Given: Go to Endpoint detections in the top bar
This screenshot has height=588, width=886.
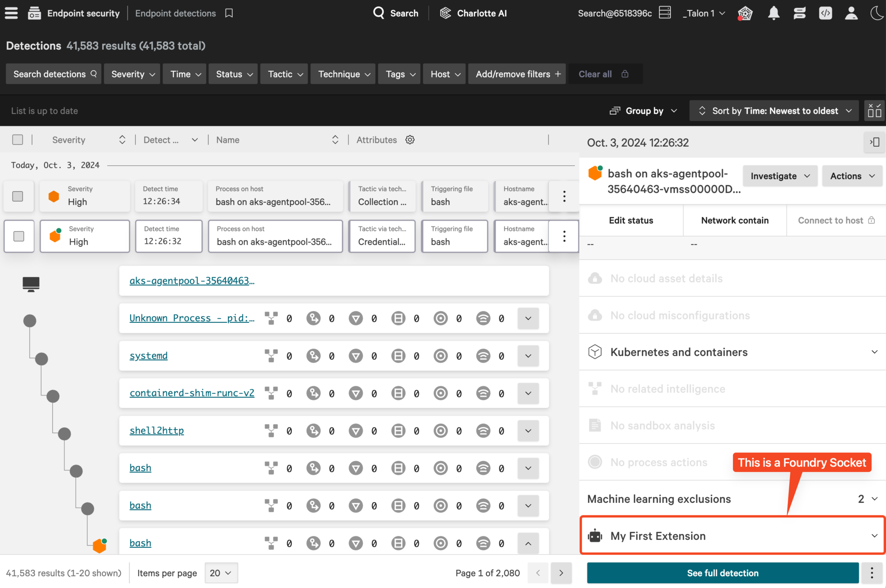Looking at the screenshot, I should point(175,13).
